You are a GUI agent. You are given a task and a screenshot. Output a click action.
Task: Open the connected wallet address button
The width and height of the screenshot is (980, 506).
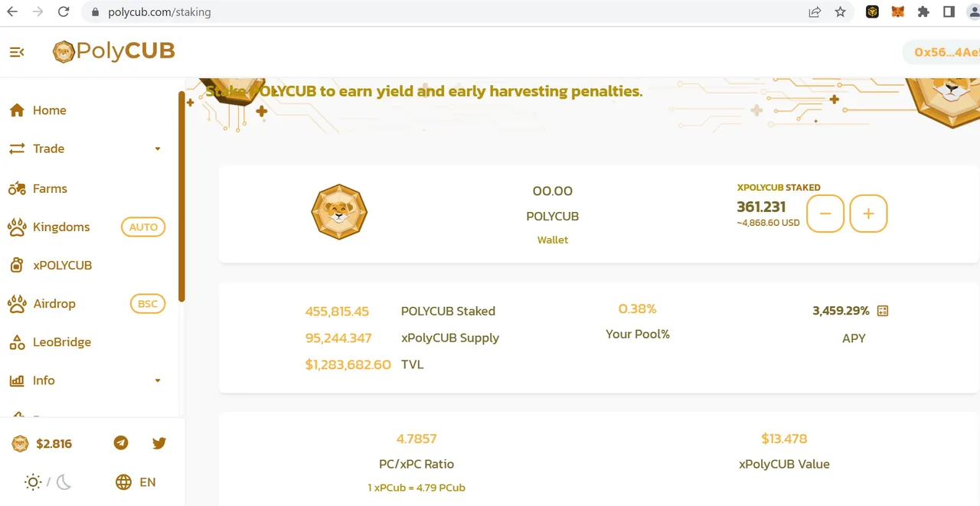(x=943, y=52)
